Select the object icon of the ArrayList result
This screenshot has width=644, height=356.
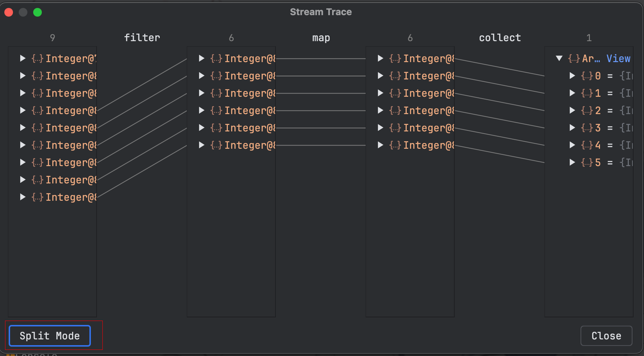(574, 58)
